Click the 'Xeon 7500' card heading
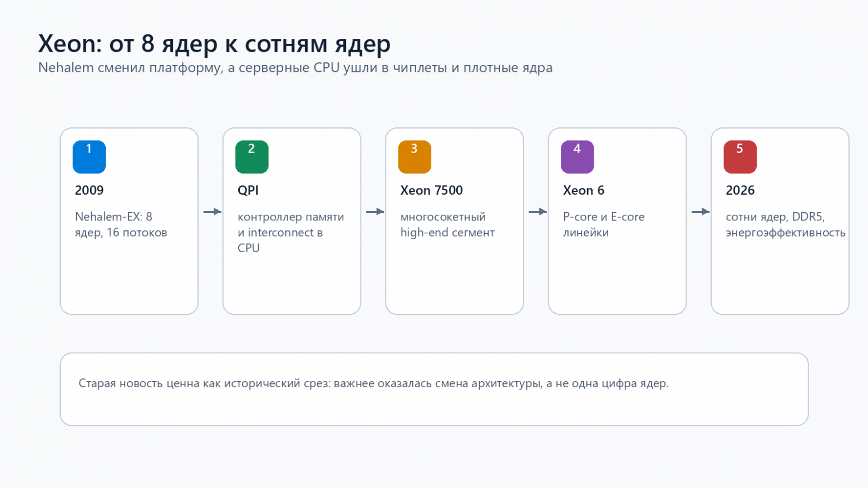This screenshot has width=868, height=488. click(431, 190)
